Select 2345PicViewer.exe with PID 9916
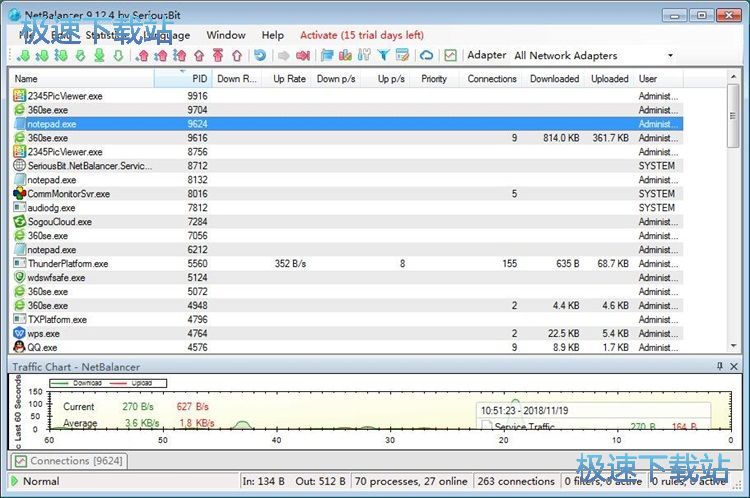 pyautogui.click(x=347, y=96)
